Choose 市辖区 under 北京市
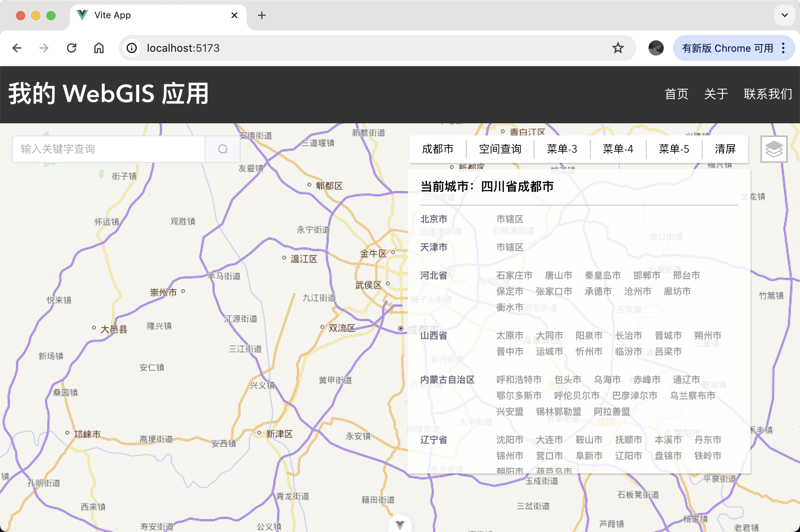 pyautogui.click(x=510, y=219)
